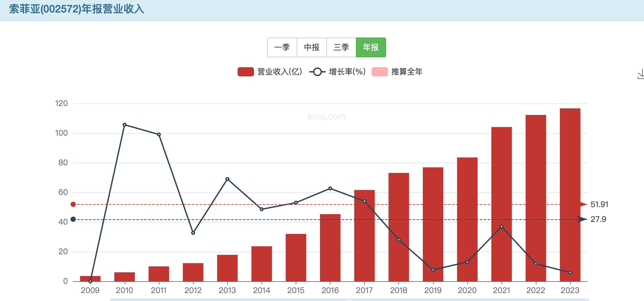Viewport: 644px width, 301px height.
Task: Click the 2022 growth rate data point
Action: (x=536, y=264)
